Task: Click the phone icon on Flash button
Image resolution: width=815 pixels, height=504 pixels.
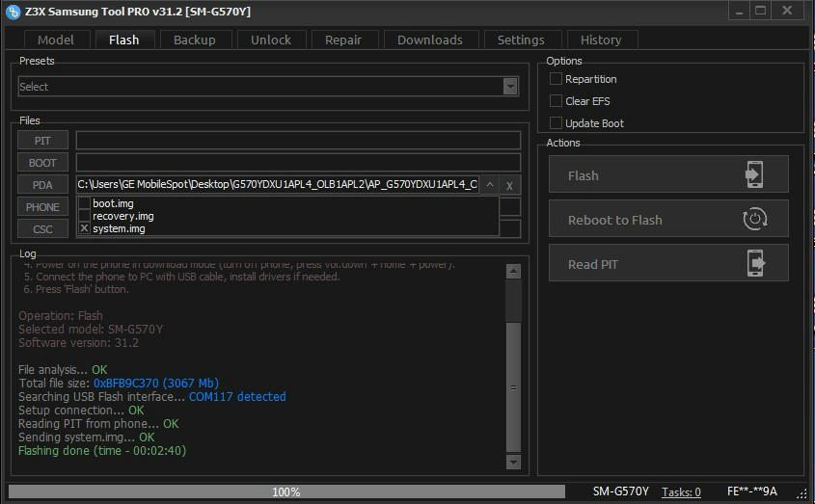Action: [754, 174]
